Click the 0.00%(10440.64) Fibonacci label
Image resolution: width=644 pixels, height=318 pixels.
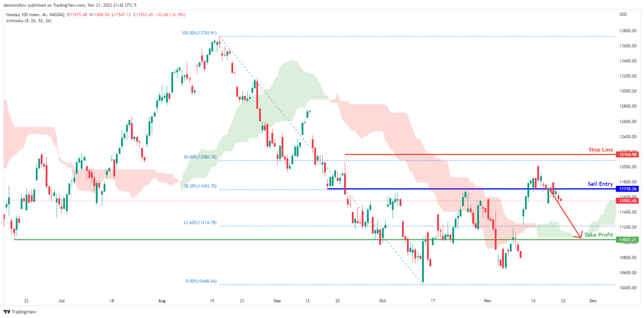pos(201,281)
